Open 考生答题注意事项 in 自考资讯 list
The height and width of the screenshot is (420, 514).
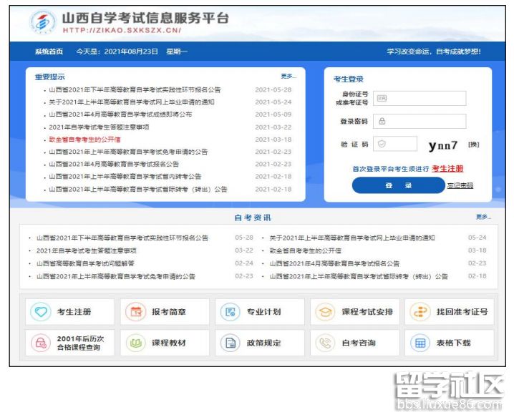(86, 250)
